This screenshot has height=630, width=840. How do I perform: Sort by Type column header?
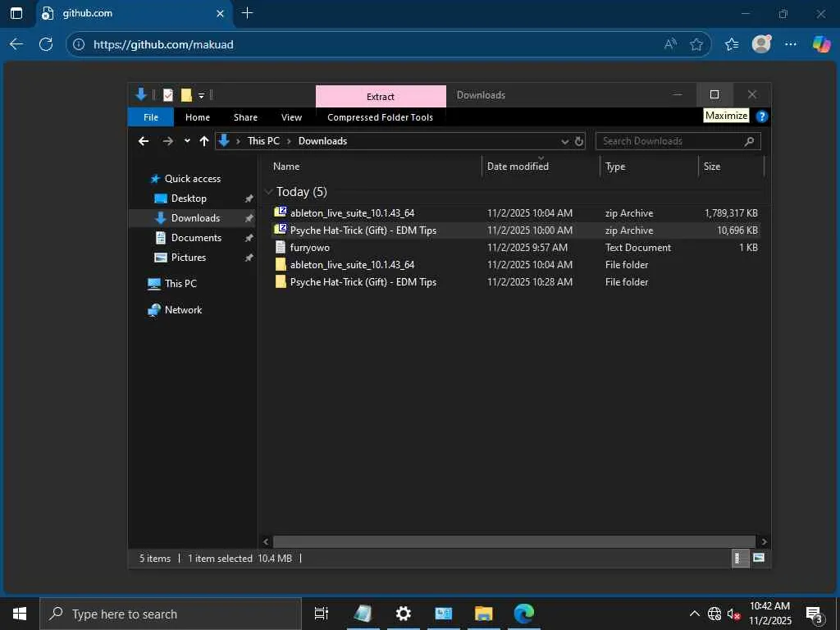pos(615,167)
